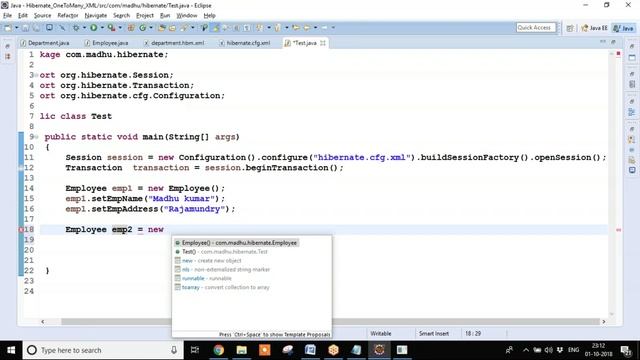This screenshot has height=360, width=640.
Task: Open the New Java Class dropdown arrow
Action: click(151, 28)
